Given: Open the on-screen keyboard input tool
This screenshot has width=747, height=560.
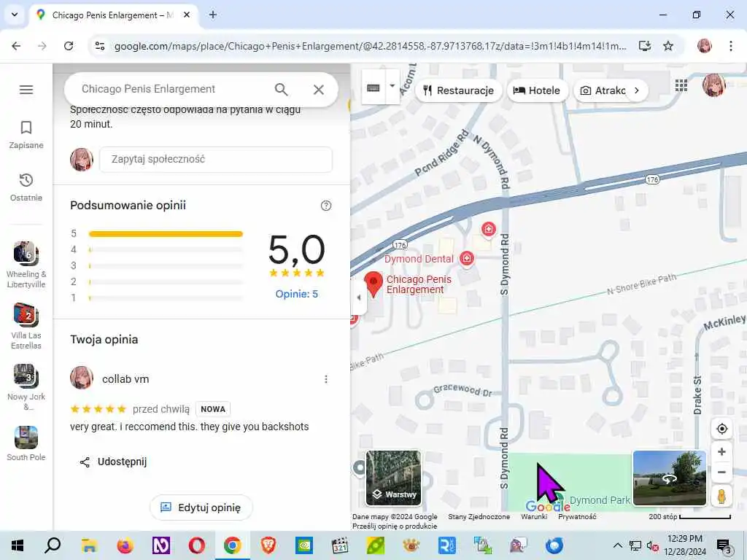Looking at the screenshot, I should tap(373, 87).
